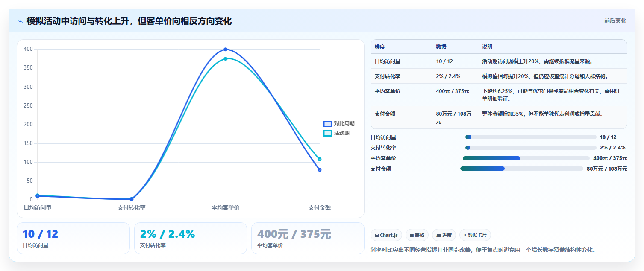The height and width of the screenshot is (271, 644).
Task: Click the 支付金额 progress bar
Action: (521, 169)
